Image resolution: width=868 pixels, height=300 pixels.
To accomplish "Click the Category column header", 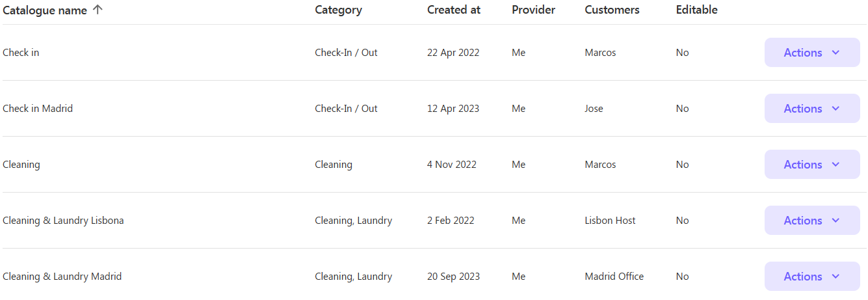I will click(338, 10).
